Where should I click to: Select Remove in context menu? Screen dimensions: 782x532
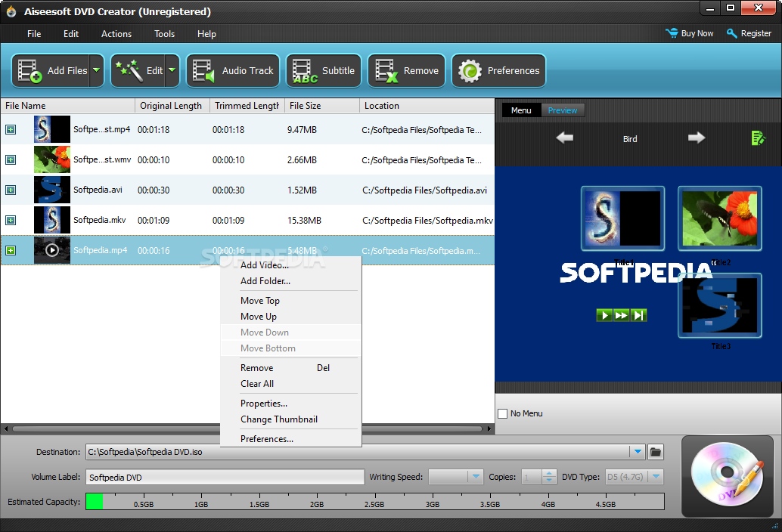[x=290, y=367]
